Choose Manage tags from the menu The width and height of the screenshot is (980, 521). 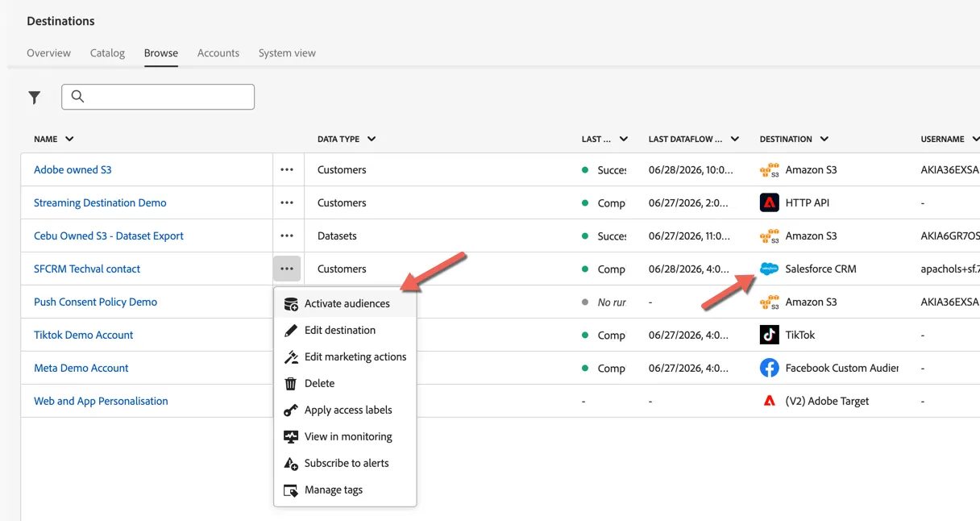coord(345,490)
